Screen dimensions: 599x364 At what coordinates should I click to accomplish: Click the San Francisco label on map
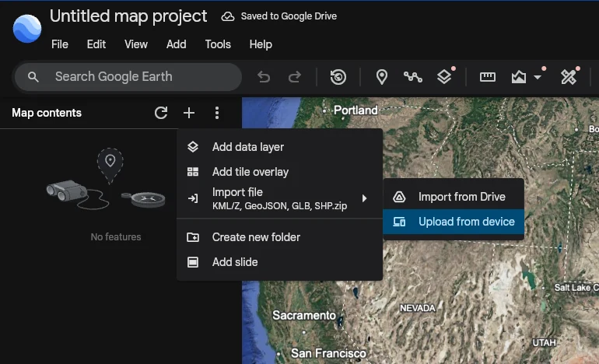click(x=328, y=353)
